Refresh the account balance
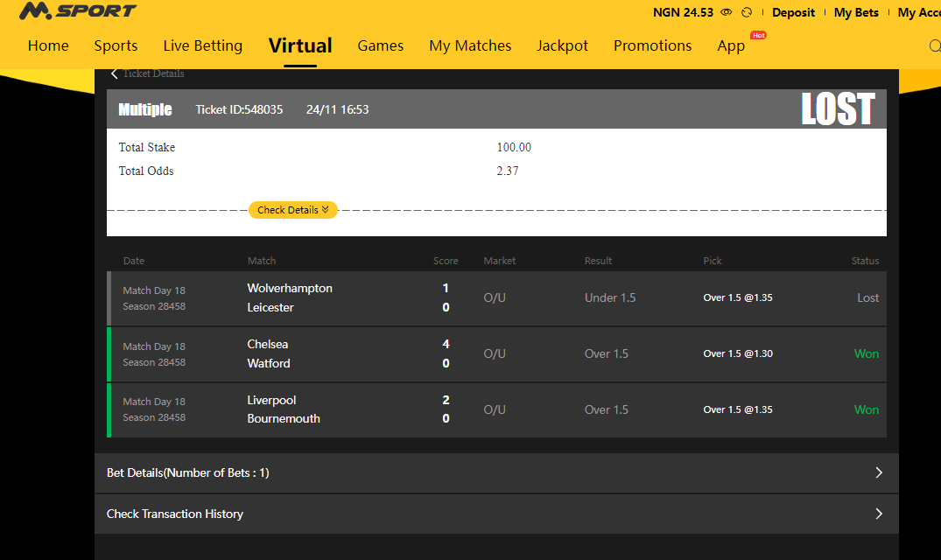This screenshot has height=560, width=941. point(747,12)
